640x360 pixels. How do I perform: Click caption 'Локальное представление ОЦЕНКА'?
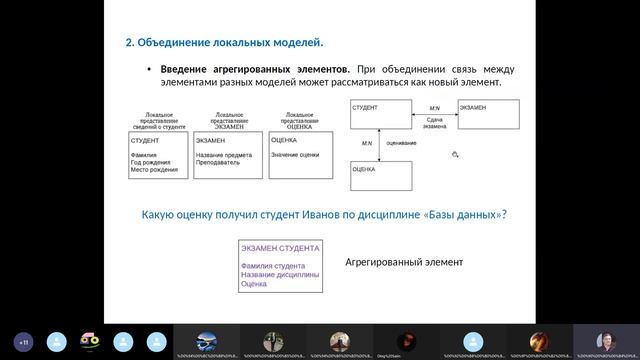[300, 121]
